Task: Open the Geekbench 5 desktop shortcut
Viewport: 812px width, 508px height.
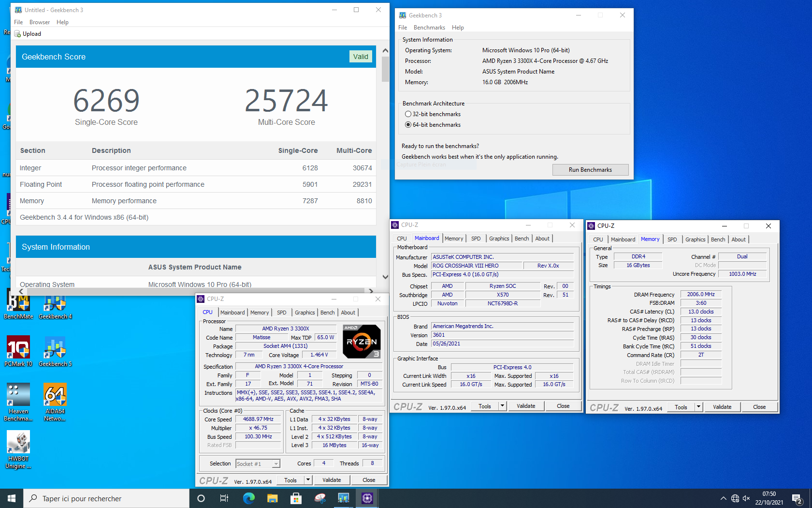Action: click(x=55, y=352)
